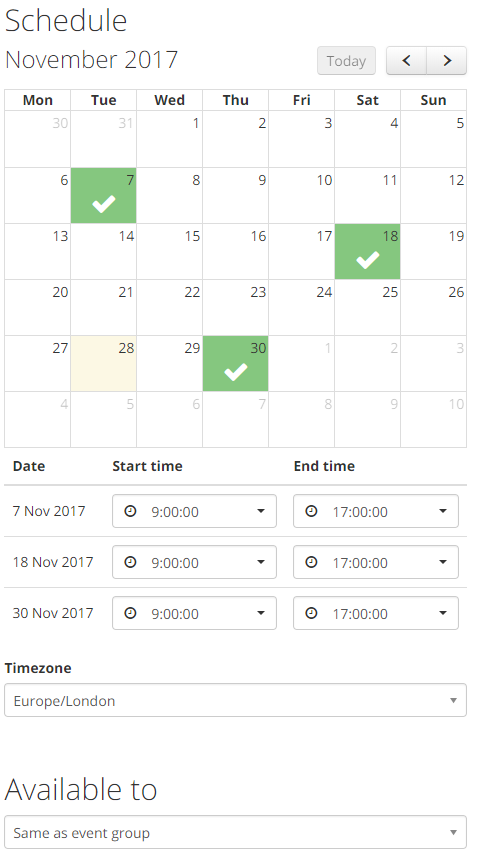Viewport: 477px width, 859px height.
Task: Click clock icon in 30 Nov start time
Action: (130, 613)
